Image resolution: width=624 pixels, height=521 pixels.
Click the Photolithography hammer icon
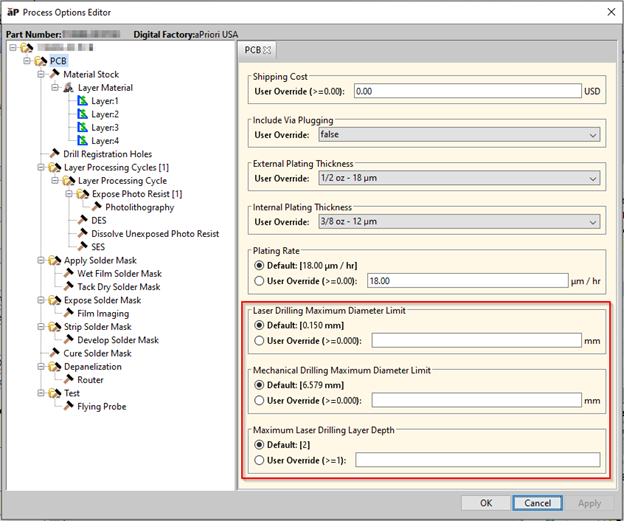click(x=96, y=207)
